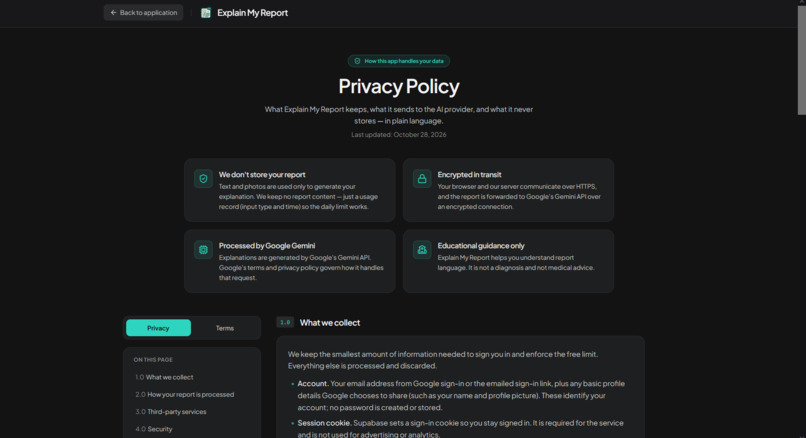Click the We don't store your report card title

262,175
